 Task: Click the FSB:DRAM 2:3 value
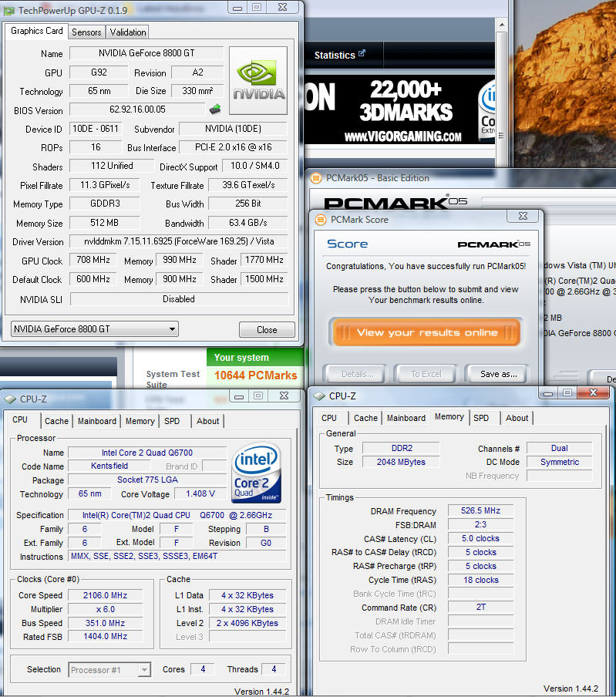pyautogui.click(x=480, y=524)
